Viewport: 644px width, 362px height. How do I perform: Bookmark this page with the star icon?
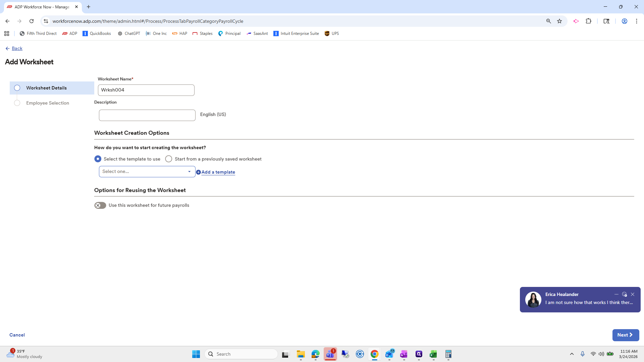pyautogui.click(x=559, y=21)
